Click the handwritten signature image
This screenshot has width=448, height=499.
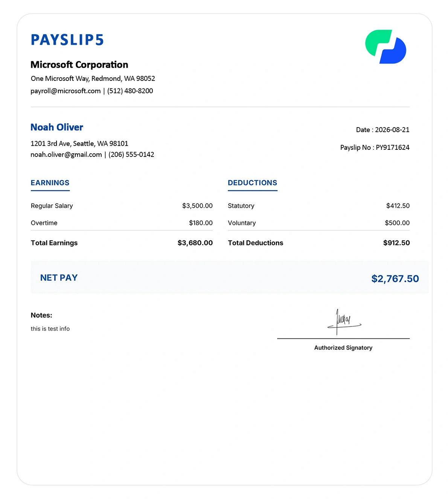point(344,322)
